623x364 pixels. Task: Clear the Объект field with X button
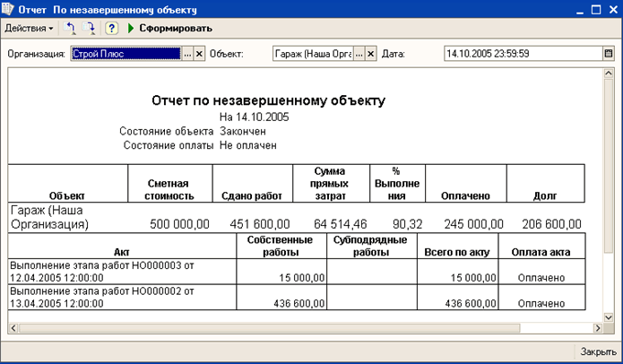[372, 54]
